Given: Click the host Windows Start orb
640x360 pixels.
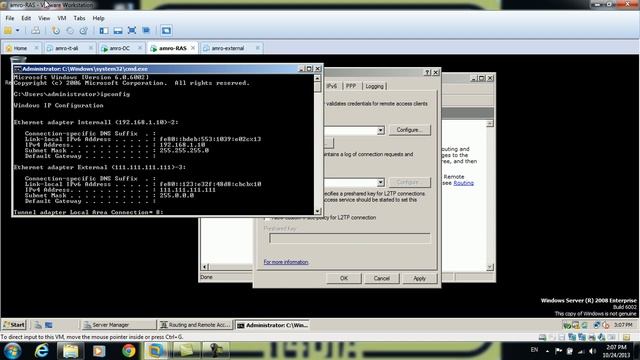Looking at the screenshot, I should 12,351.
